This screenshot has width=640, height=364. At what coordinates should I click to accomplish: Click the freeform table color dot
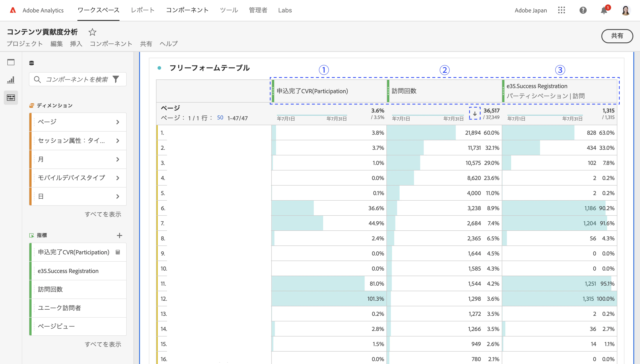click(159, 68)
